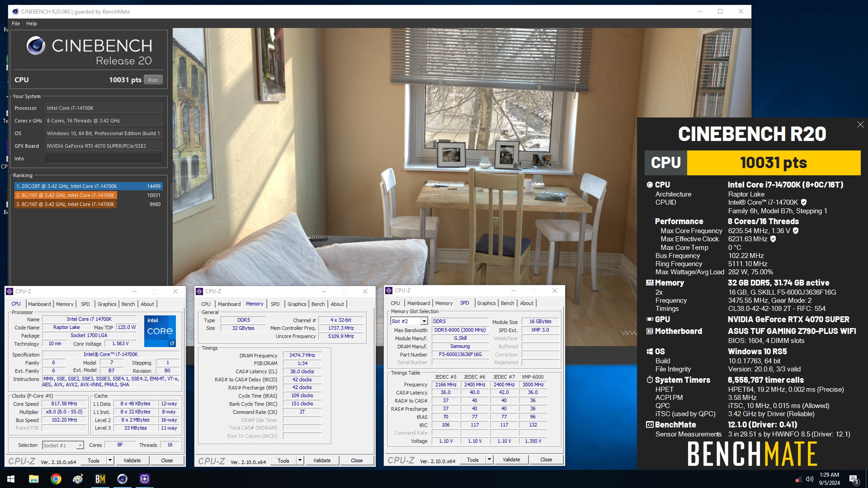This screenshot has width=868, height=488.
Task: Click the Core Speed value 817.58 MHz
Action: pyautogui.click(x=64, y=404)
